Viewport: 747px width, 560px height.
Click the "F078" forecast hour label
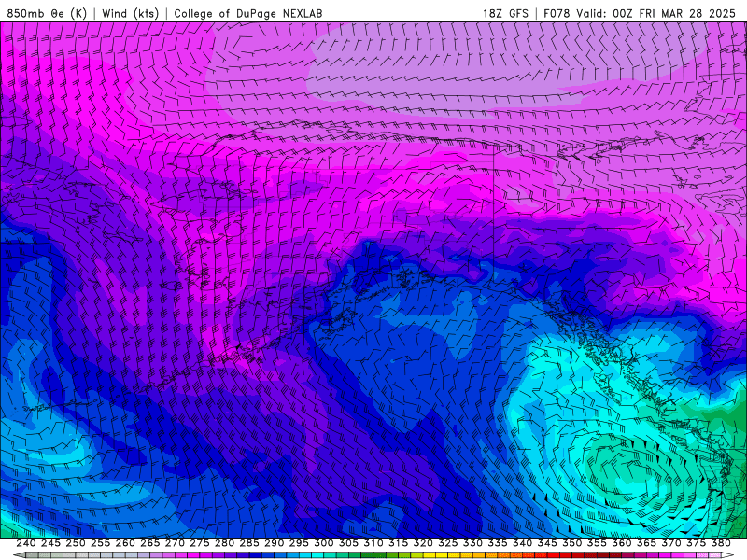coord(557,13)
